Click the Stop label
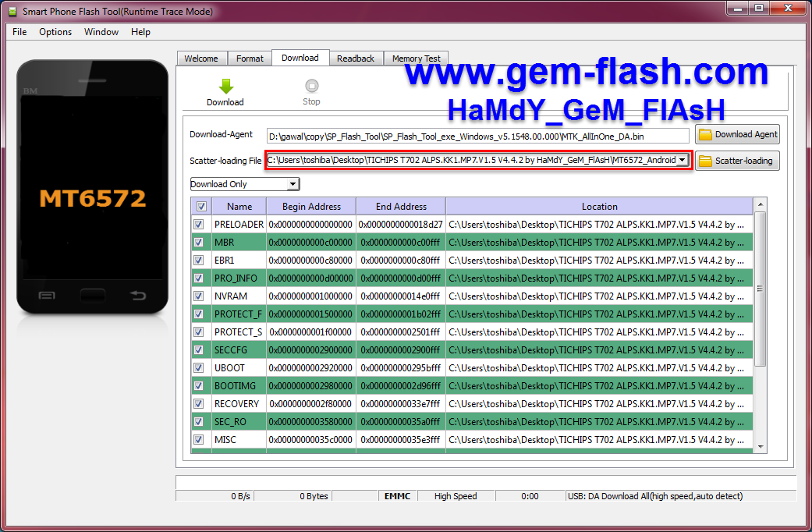812x532 pixels. click(311, 101)
